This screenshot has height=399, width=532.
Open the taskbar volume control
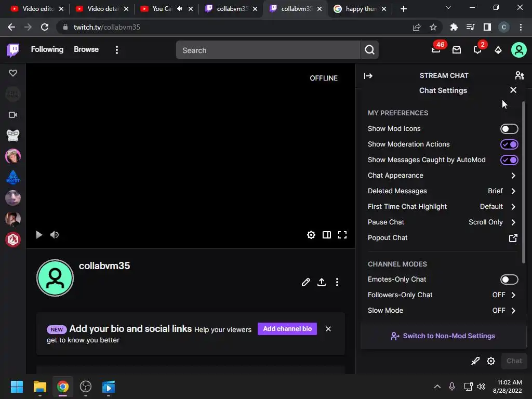click(x=481, y=387)
